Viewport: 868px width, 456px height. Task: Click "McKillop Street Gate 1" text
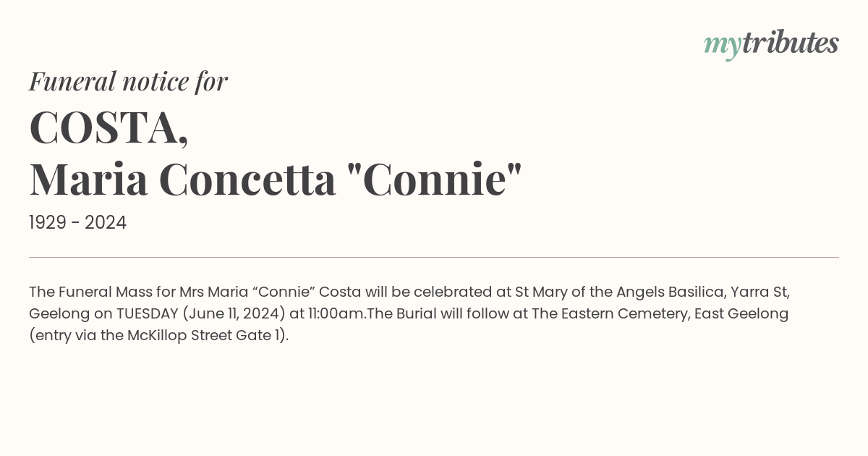[205, 336]
